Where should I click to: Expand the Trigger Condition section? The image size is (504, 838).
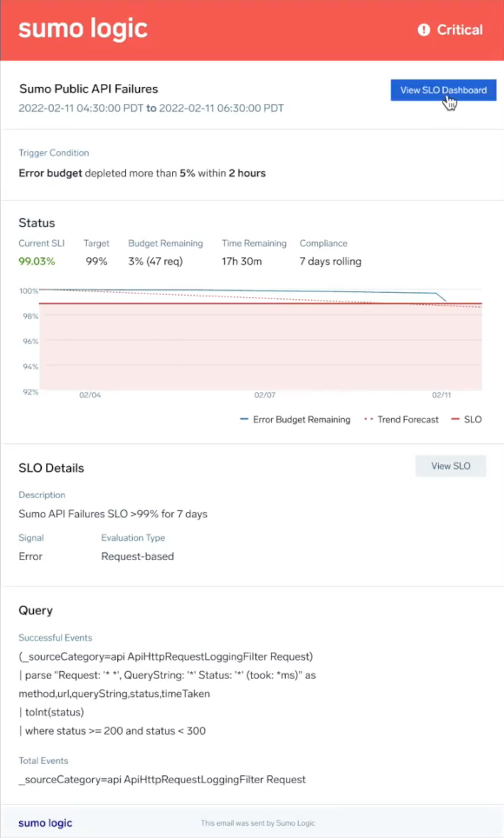[x=54, y=151]
